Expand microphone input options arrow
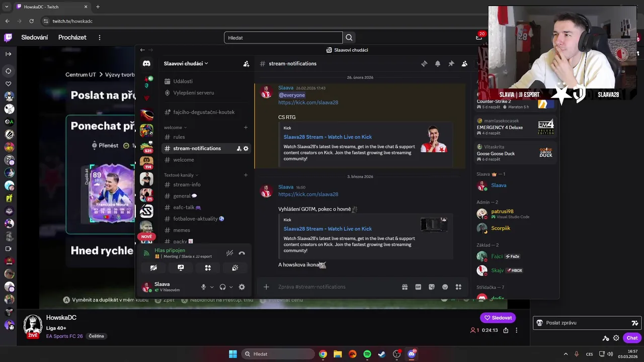Viewport: 644px width, 362px height. click(212, 287)
